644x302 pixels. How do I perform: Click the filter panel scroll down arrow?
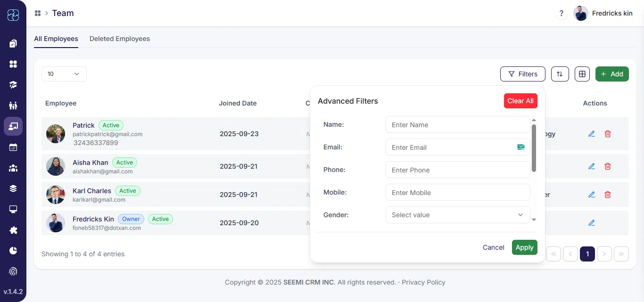pos(534,220)
